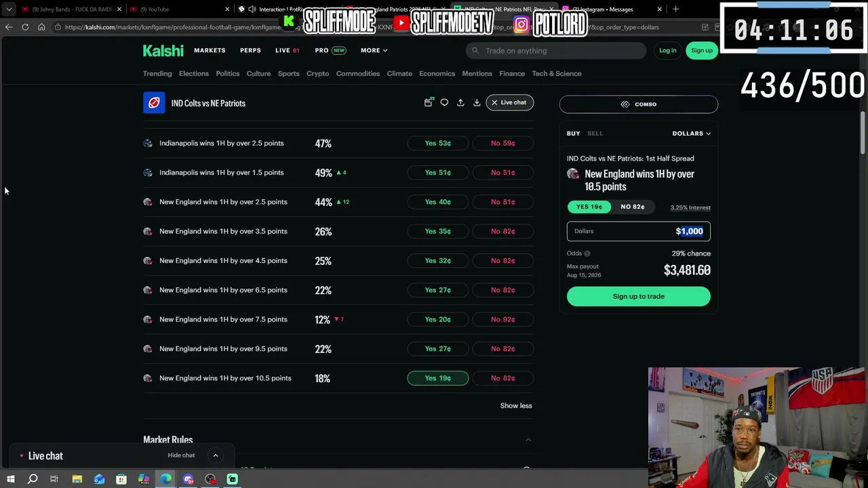Image resolution: width=868 pixels, height=488 pixels.
Task: Go to the Sports category
Action: tap(288, 73)
